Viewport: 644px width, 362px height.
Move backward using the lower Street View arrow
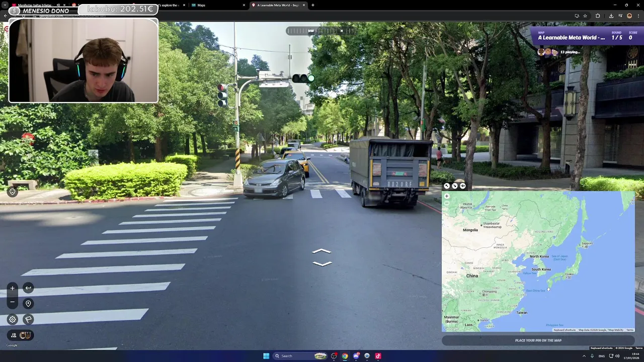point(322,263)
